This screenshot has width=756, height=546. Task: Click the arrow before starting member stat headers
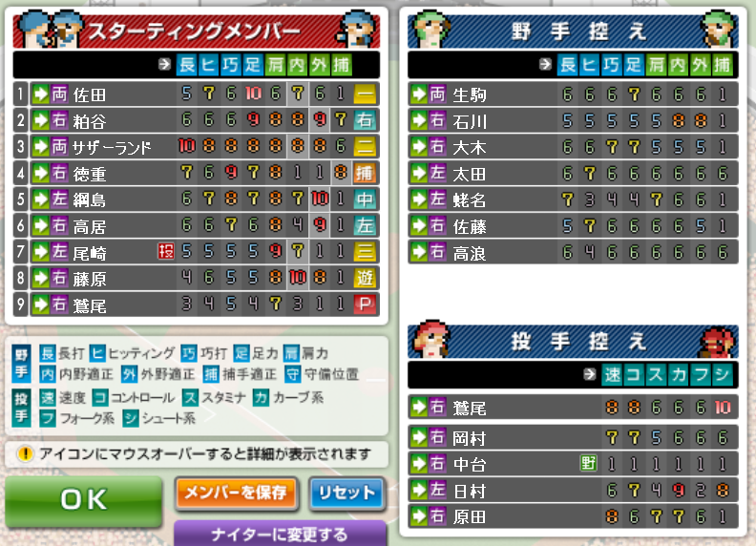pos(164,64)
